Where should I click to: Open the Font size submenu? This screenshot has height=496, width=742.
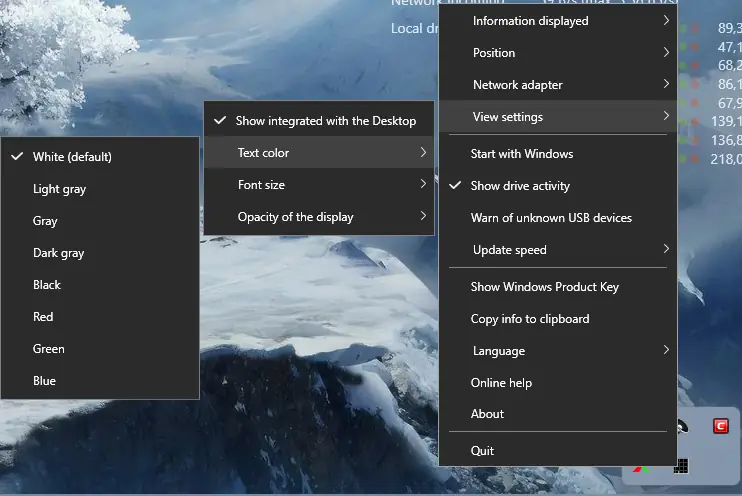pos(319,185)
